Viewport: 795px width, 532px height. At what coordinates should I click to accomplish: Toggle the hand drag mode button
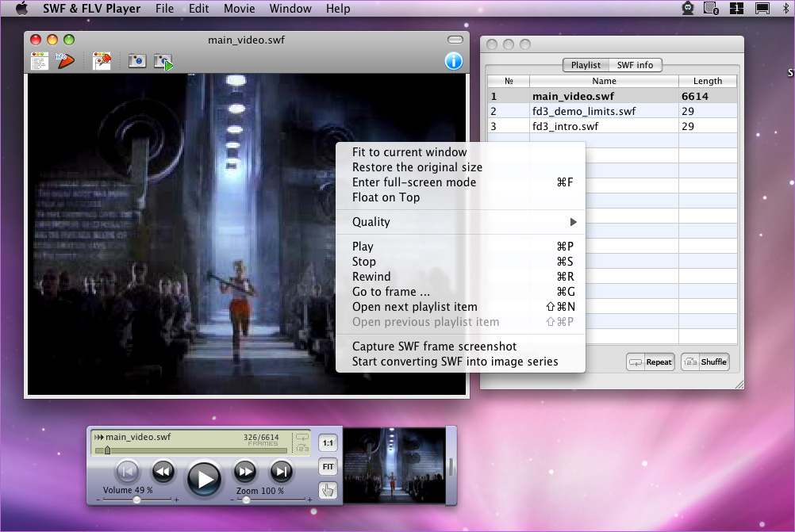(328, 490)
